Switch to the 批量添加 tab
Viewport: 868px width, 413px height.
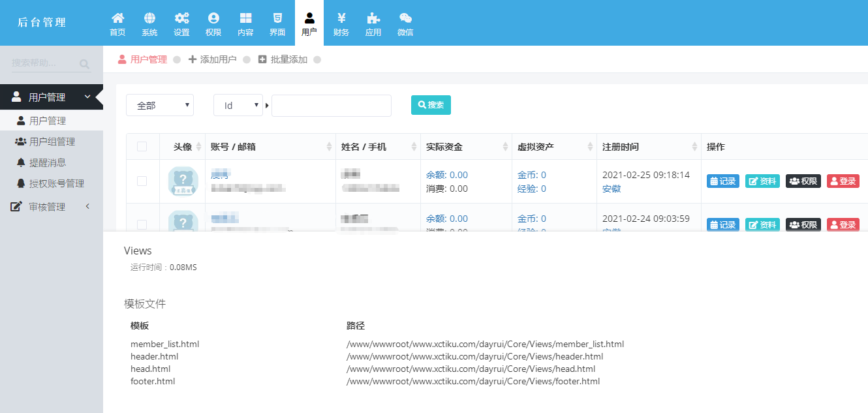[x=283, y=59]
